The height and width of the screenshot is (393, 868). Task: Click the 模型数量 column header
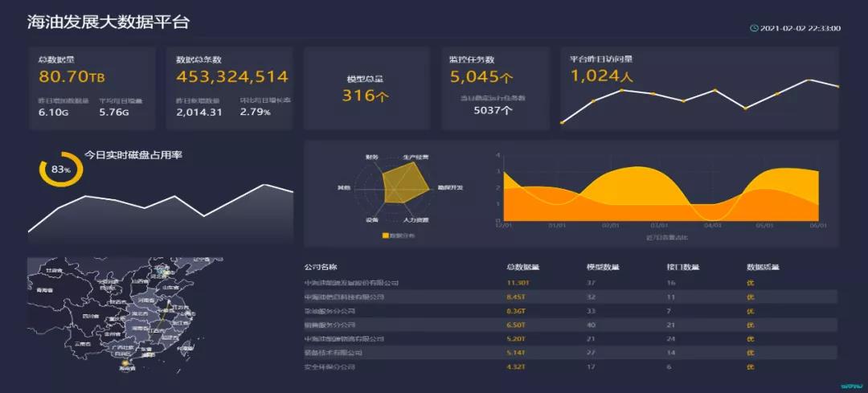603,268
